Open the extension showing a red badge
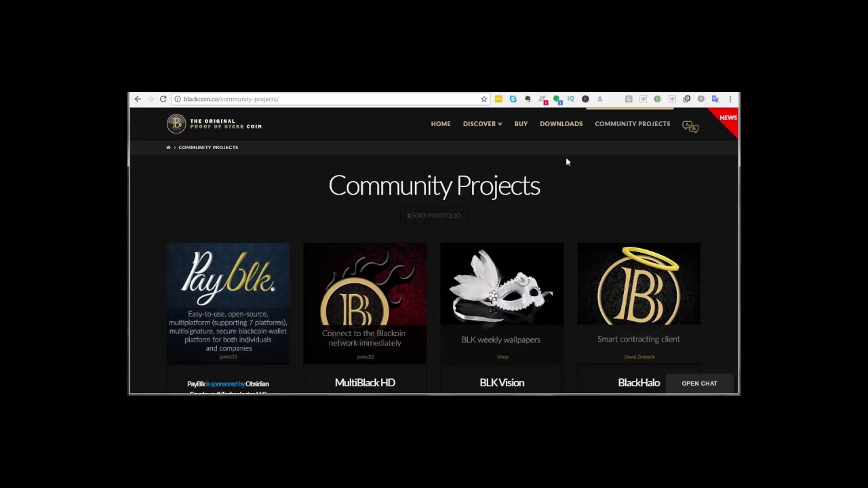 pos(542,100)
